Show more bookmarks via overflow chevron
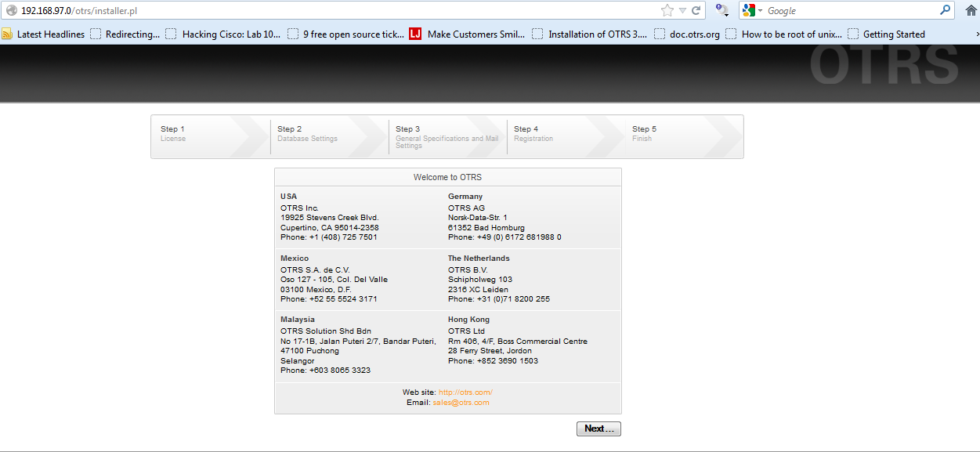 (976, 34)
